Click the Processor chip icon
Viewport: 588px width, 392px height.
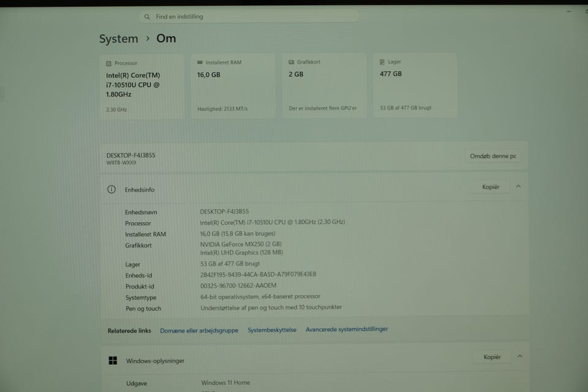point(109,64)
